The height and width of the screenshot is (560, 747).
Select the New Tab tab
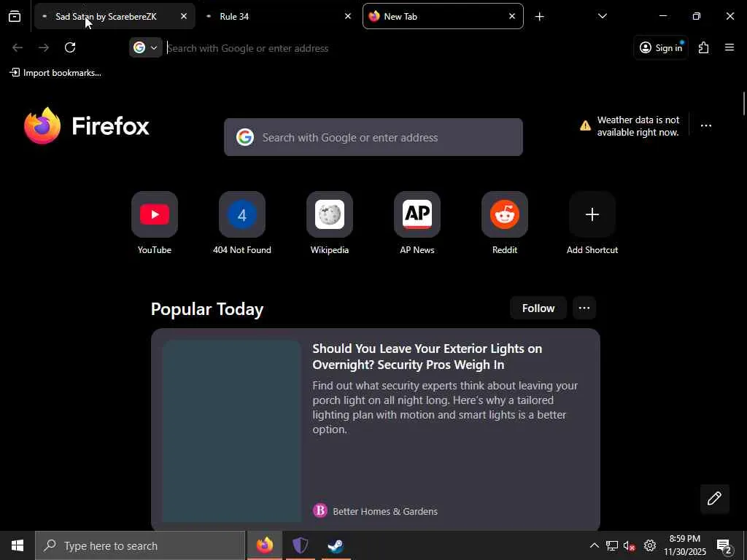pyautogui.click(x=443, y=16)
